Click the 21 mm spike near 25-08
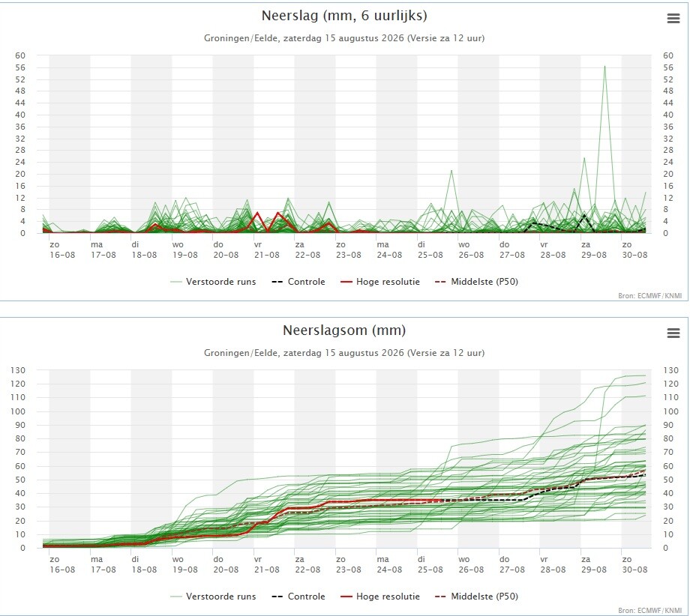The height and width of the screenshot is (616, 690). pyautogui.click(x=451, y=171)
